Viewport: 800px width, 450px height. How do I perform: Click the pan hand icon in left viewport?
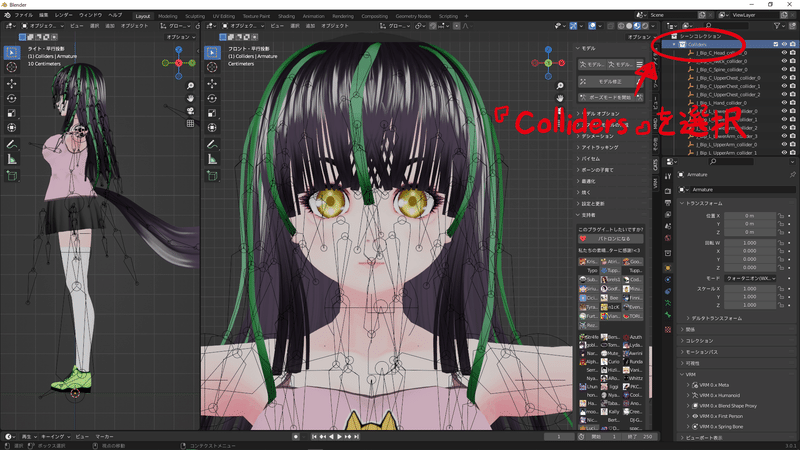[190, 98]
